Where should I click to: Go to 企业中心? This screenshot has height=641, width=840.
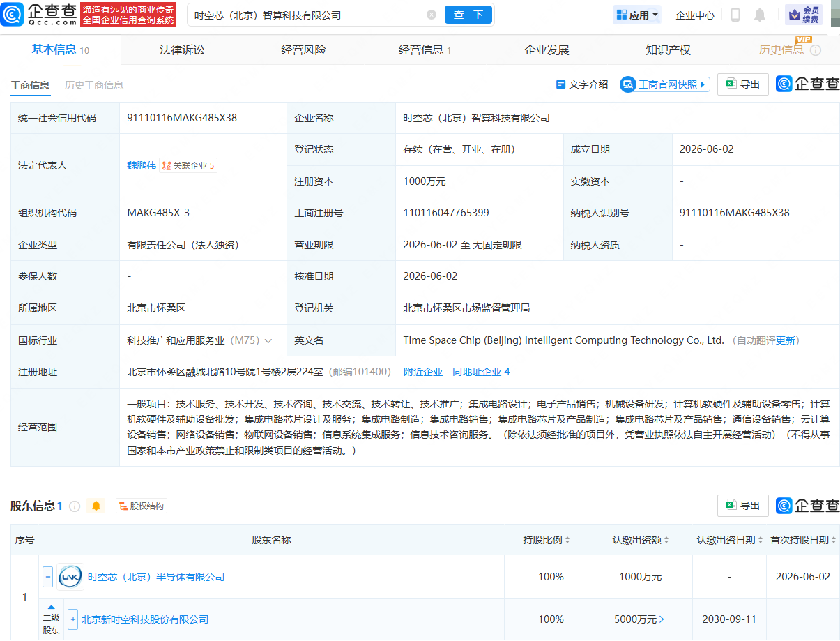[695, 15]
